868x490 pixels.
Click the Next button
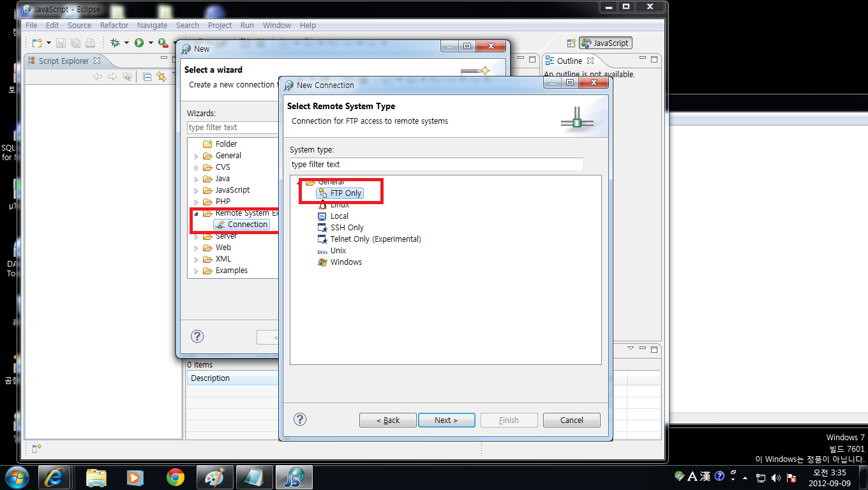[446, 420]
